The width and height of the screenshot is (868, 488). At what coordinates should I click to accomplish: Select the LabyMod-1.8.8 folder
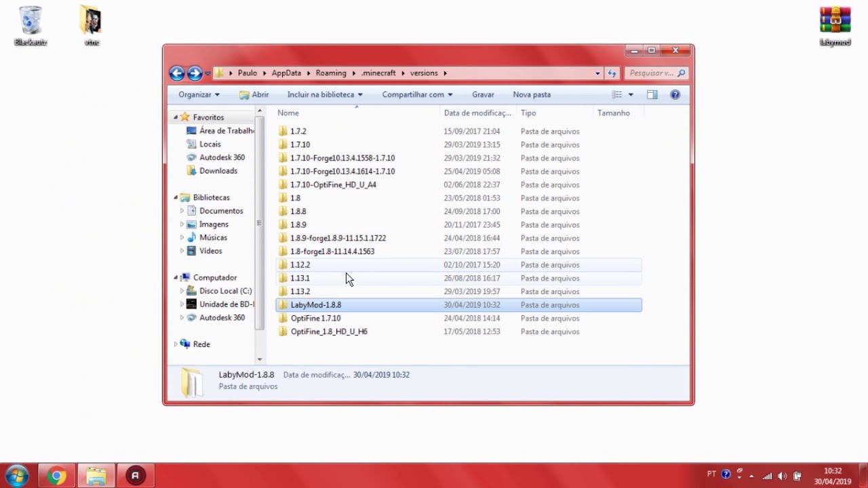pyautogui.click(x=458, y=305)
